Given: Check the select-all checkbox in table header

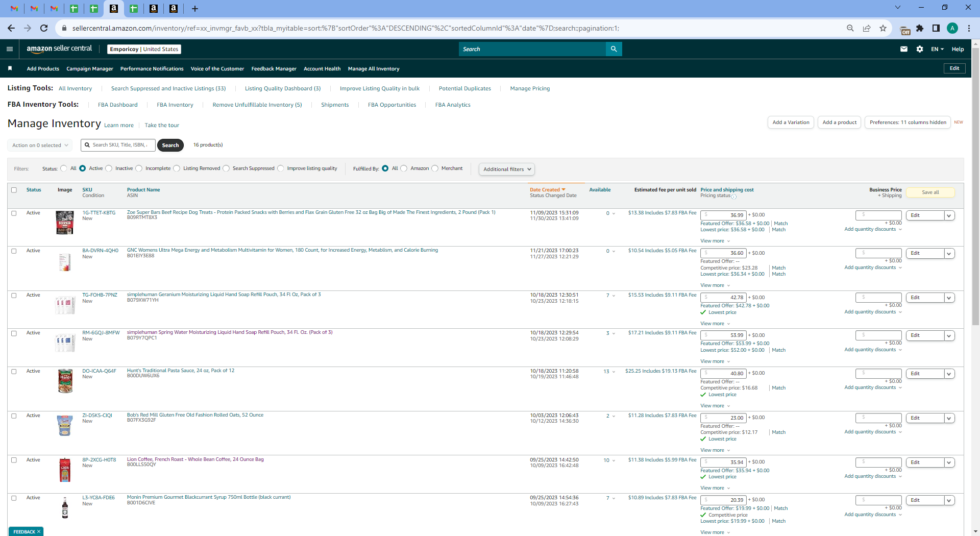Looking at the screenshot, I should pyautogui.click(x=14, y=190).
